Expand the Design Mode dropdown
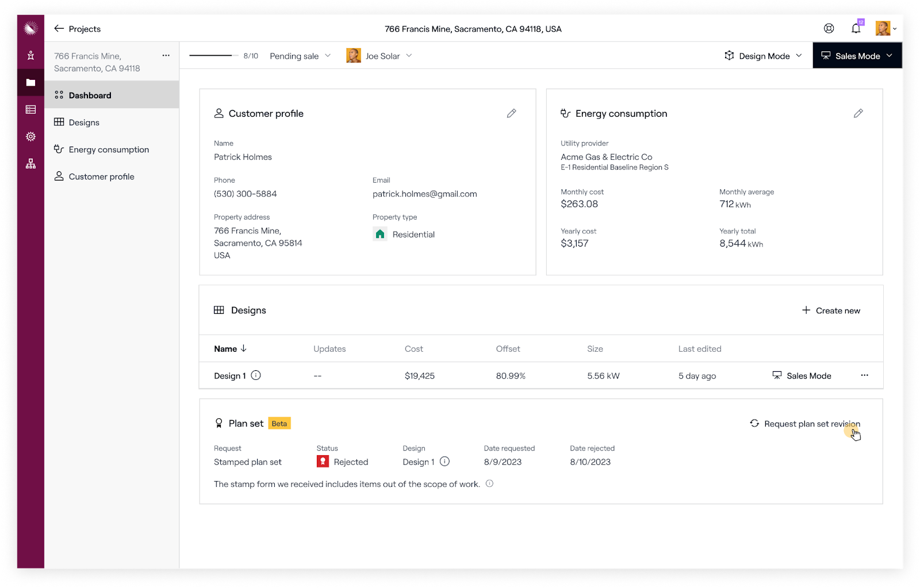Image resolution: width=920 pixels, height=588 pixels. coord(763,56)
